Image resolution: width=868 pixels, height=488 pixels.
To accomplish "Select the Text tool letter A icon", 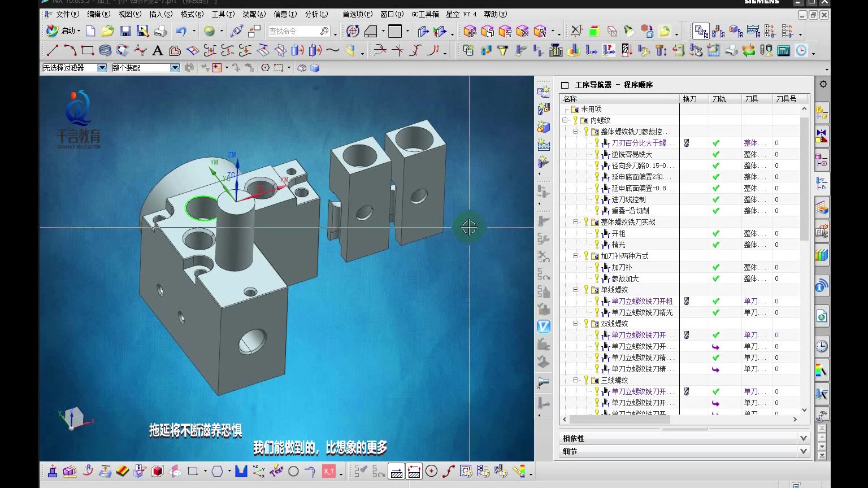I will pos(158,51).
